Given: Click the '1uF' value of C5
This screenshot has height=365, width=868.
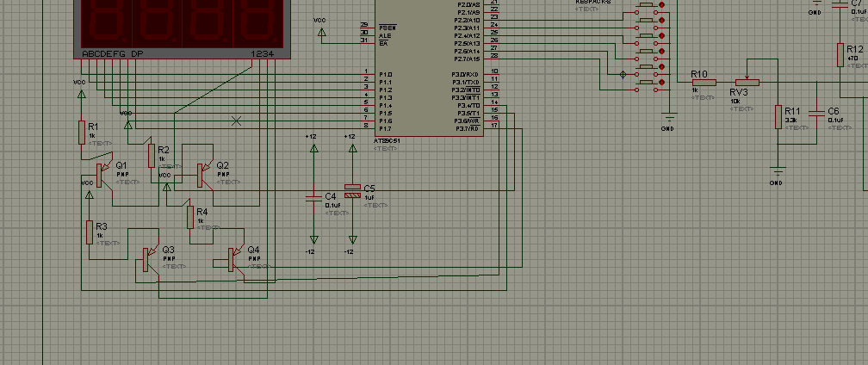Looking at the screenshot, I should click(369, 197).
